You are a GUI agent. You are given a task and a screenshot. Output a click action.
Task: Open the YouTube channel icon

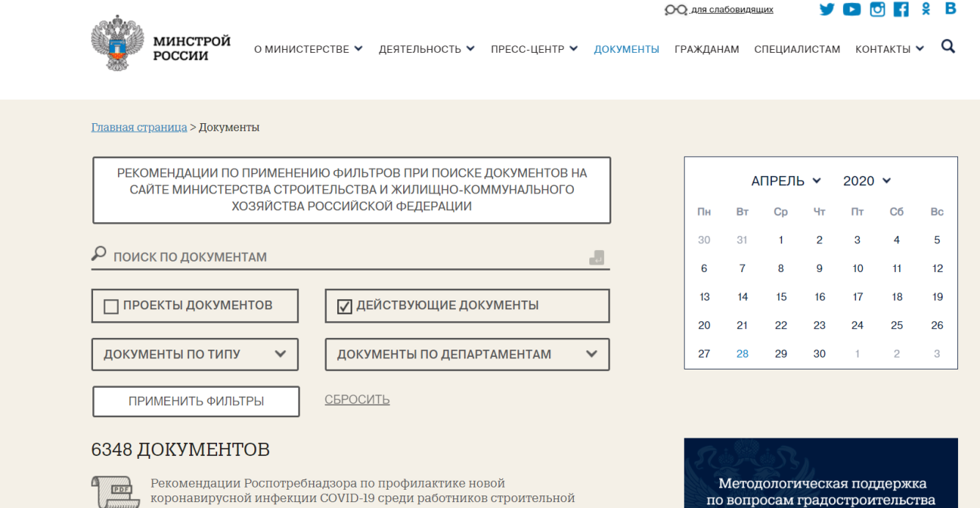coord(852,10)
